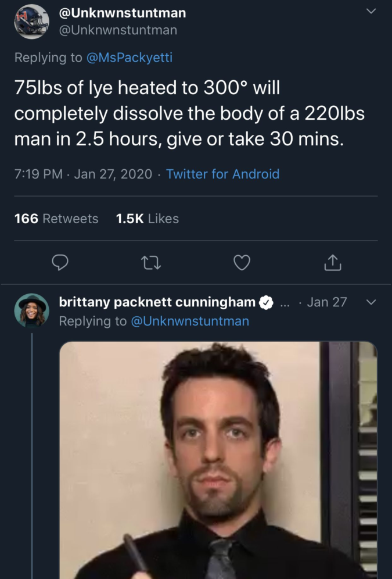
Task: View the 166 Retweets list
Action: point(56,219)
